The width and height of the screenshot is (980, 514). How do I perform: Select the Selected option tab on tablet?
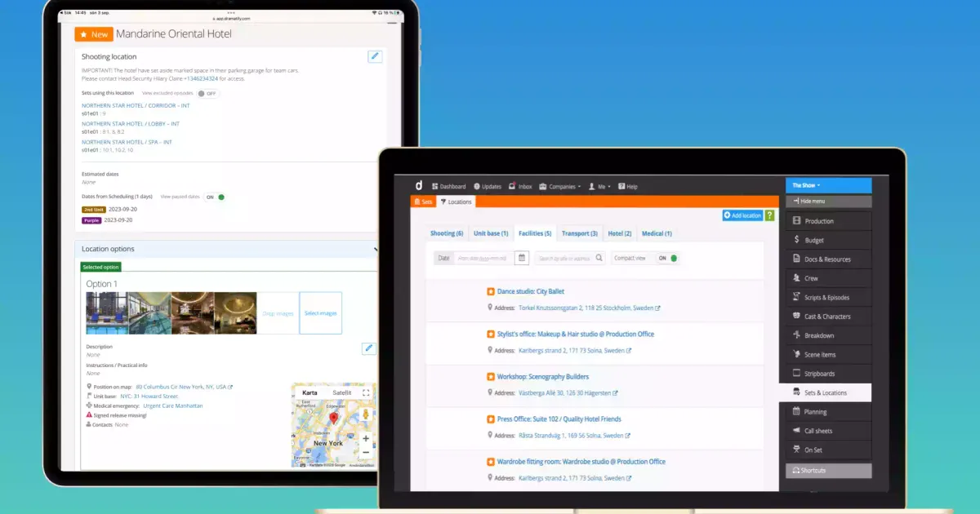pyautogui.click(x=101, y=267)
